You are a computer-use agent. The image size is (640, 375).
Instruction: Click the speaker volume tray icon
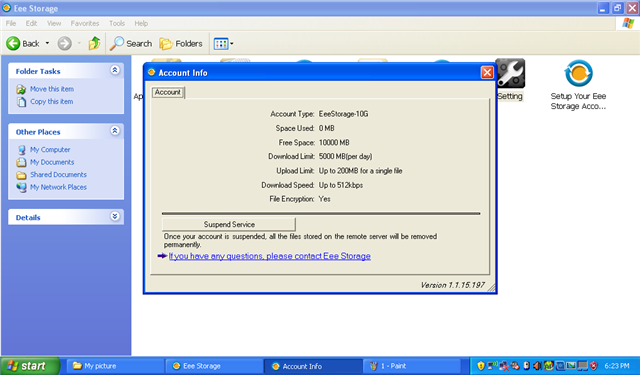pyautogui.click(x=538, y=366)
